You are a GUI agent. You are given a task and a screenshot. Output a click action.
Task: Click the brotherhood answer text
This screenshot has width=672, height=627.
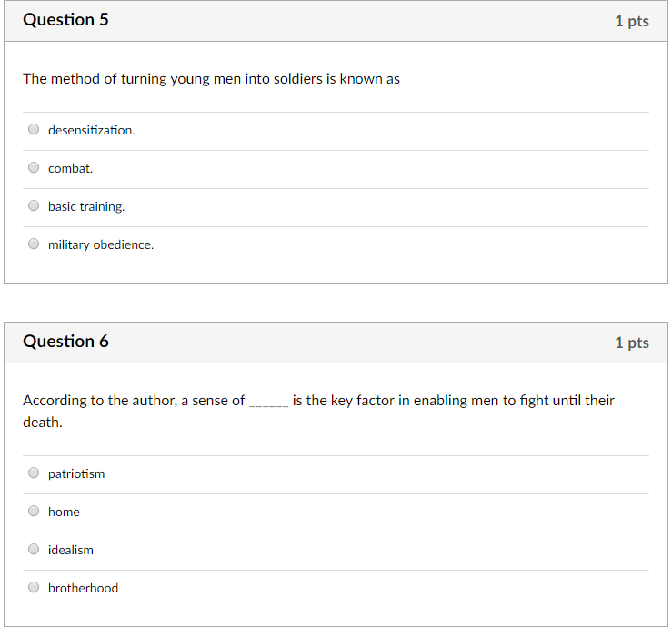click(x=83, y=588)
